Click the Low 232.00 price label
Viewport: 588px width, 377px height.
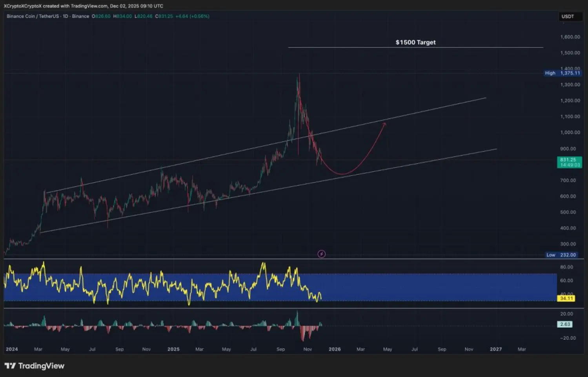(562, 255)
